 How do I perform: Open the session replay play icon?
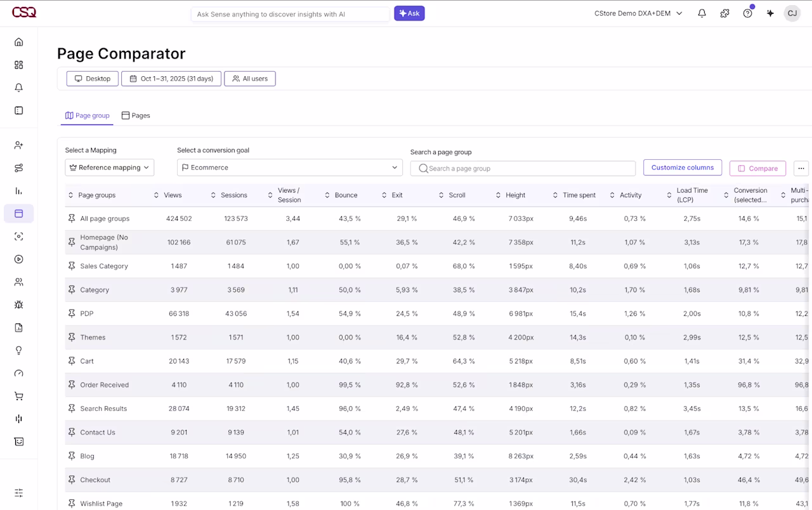18,259
